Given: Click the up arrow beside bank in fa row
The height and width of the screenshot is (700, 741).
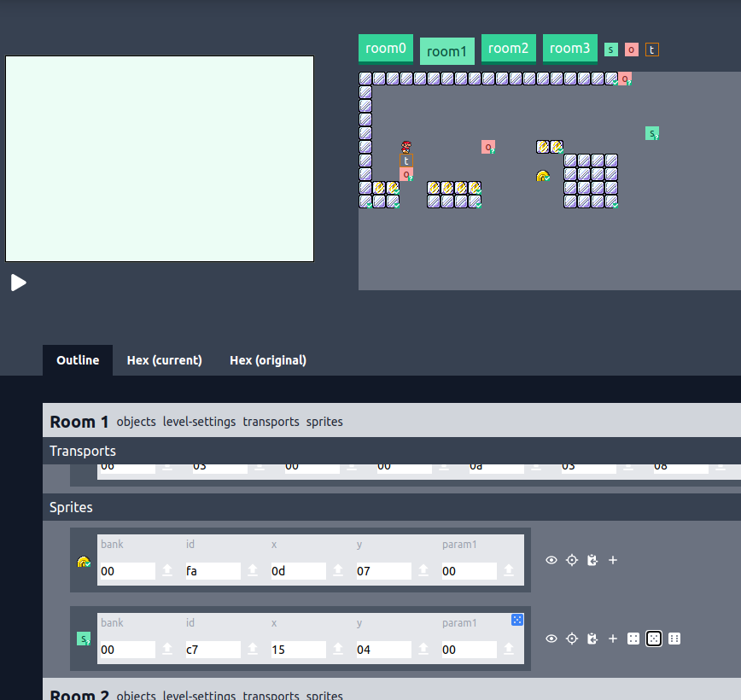Looking at the screenshot, I should [167, 570].
